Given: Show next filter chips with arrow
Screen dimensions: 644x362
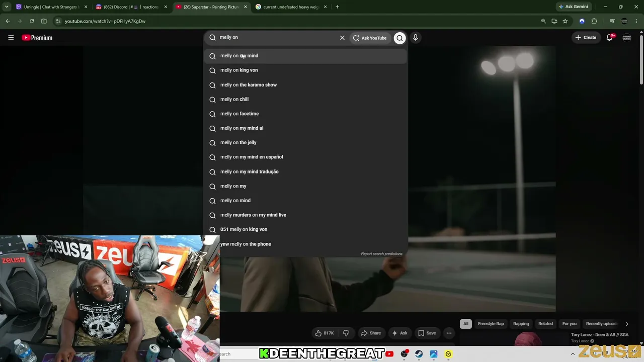Looking at the screenshot, I should [x=626, y=324].
